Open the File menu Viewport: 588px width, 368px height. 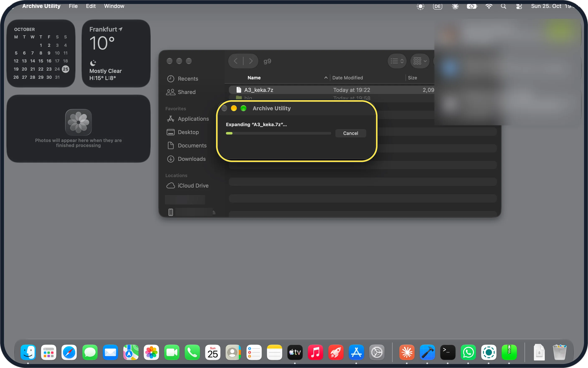coord(73,6)
